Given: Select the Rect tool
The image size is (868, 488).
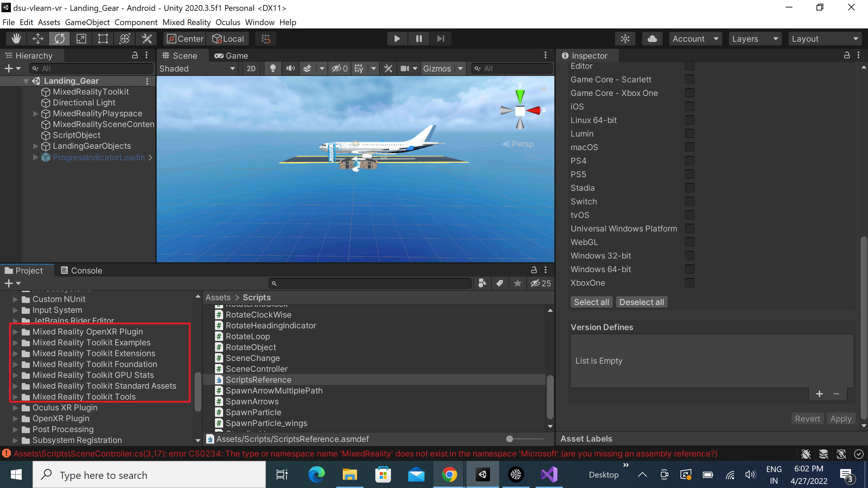Looking at the screenshot, I should 103,39.
